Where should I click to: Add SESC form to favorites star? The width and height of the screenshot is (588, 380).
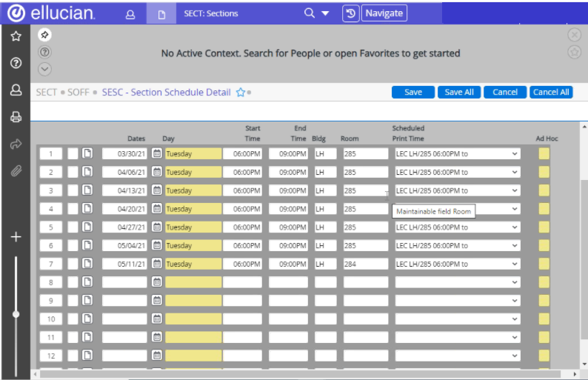(x=240, y=93)
